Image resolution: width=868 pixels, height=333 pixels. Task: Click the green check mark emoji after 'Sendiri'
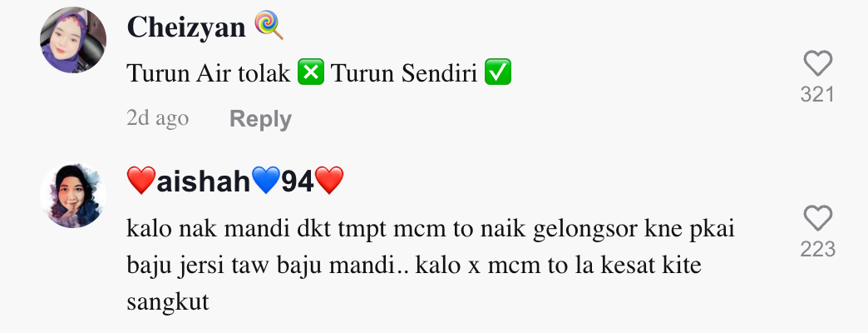(x=498, y=73)
